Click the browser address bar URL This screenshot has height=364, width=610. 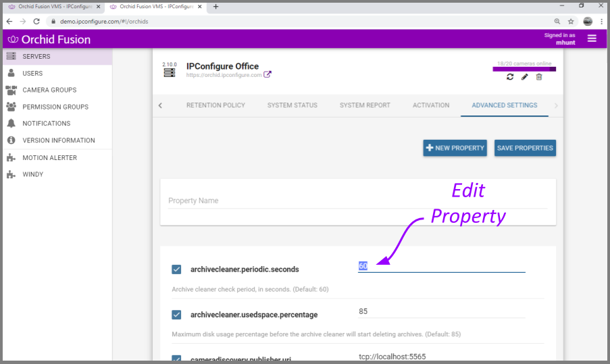[104, 22]
